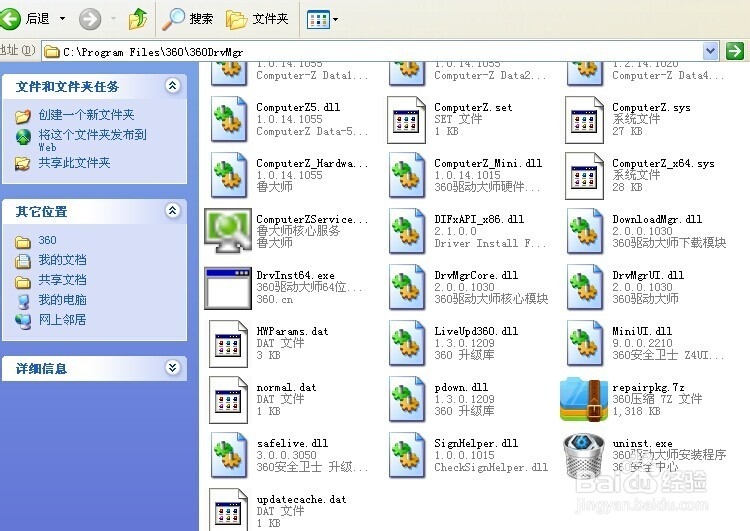Select the repairpkg.7z archive icon
The height and width of the screenshot is (531, 750).
tap(583, 399)
